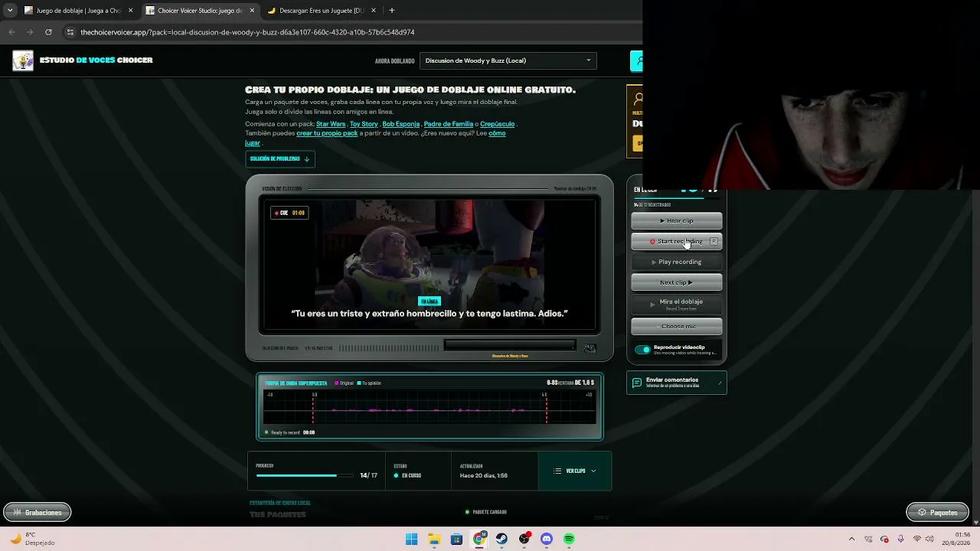980x551 pixels.
Task: Click the 'Ready to record' status text
Action: (x=285, y=433)
